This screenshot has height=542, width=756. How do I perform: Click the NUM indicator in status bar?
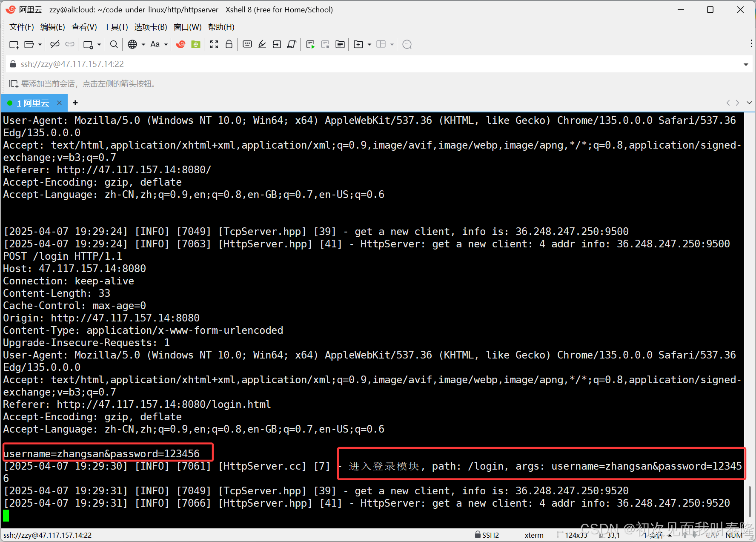coord(734,535)
